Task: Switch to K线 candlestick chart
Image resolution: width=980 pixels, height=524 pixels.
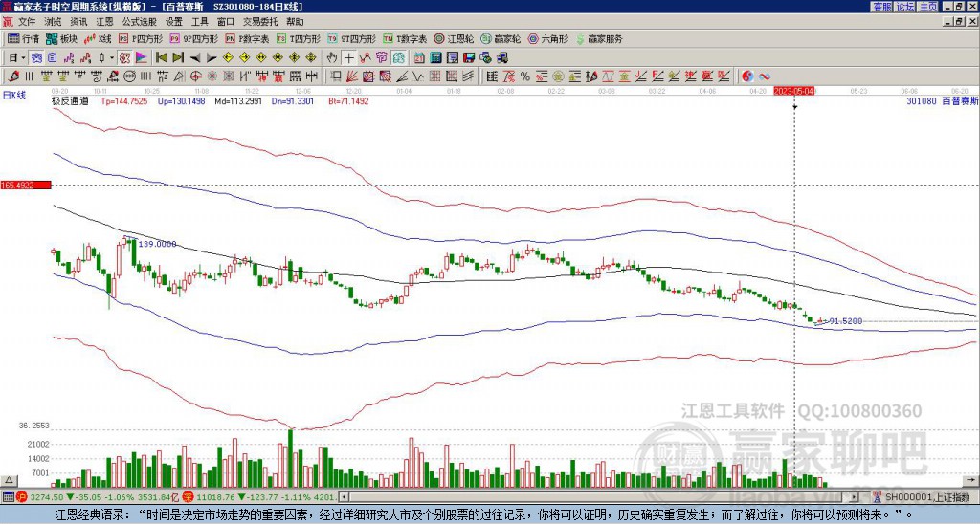Action: [x=98, y=38]
